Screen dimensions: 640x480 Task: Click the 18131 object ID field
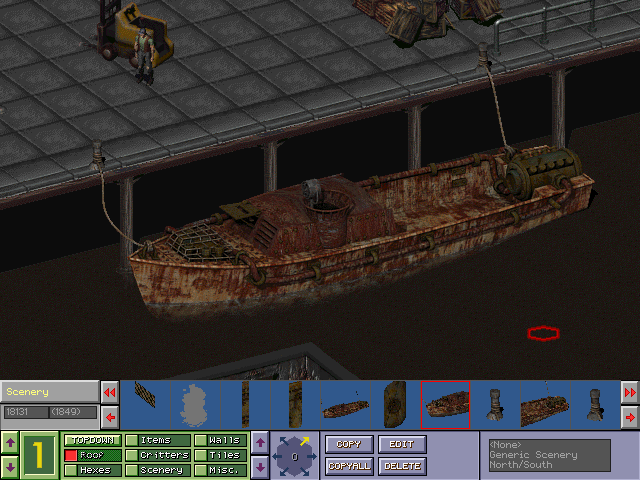click(27, 412)
